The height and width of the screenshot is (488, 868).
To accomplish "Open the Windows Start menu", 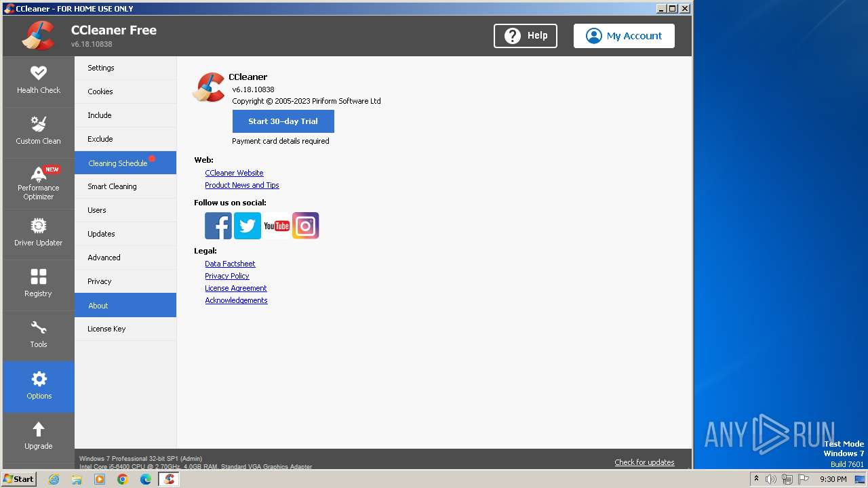I will point(19,479).
